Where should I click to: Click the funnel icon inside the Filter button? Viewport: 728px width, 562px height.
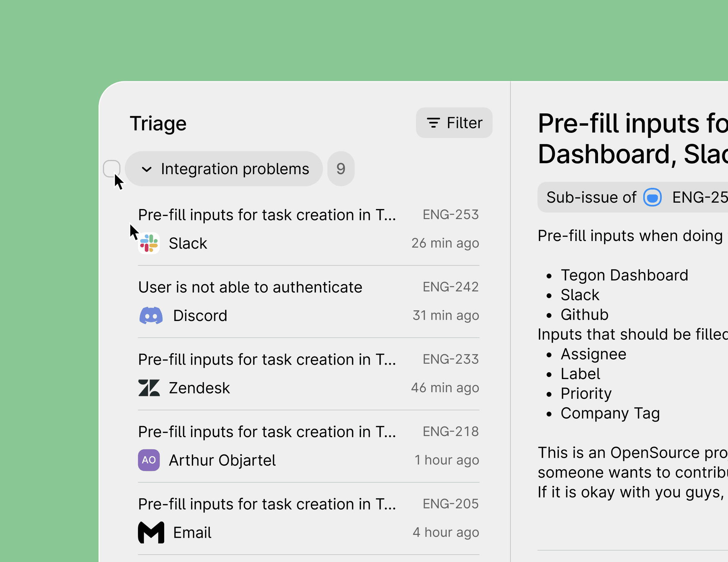pyautogui.click(x=433, y=123)
